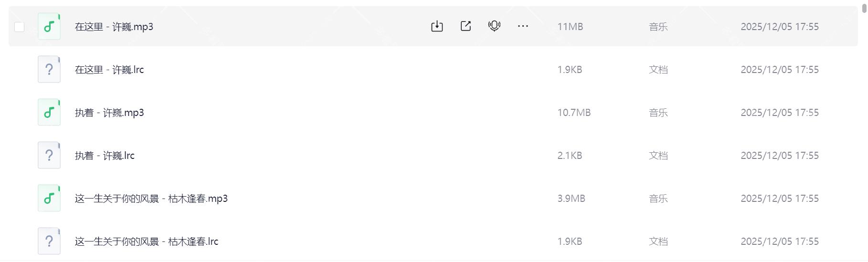Click the audio listen icon in hovered row
Image resolution: width=868 pixels, height=262 pixels.
click(x=494, y=26)
